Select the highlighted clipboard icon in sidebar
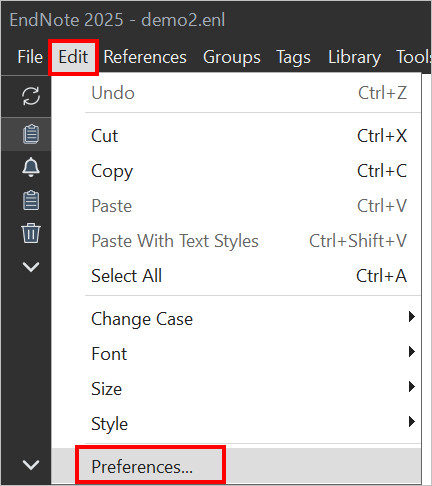Image resolution: width=432 pixels, height=486 pixels. click(x=31, y=134)
